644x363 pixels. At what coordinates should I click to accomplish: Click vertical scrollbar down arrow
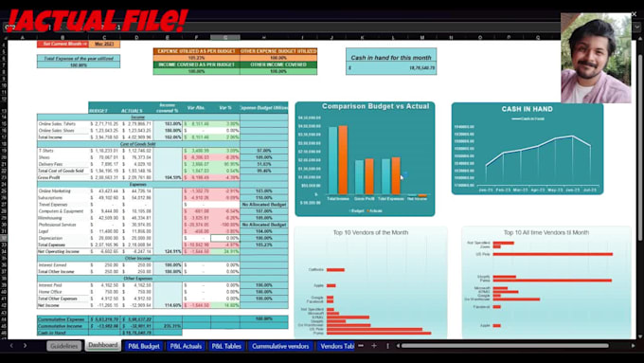pos(639,336)
